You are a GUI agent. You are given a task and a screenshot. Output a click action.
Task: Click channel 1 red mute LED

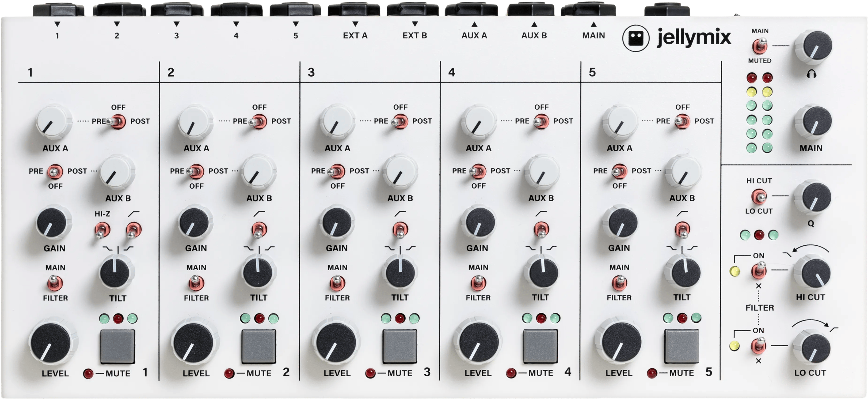(x=88, y=373)
